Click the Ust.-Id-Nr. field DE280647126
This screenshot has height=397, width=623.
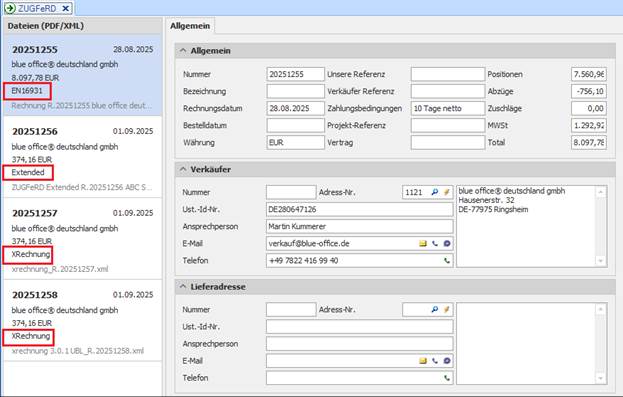coord(360,209)
